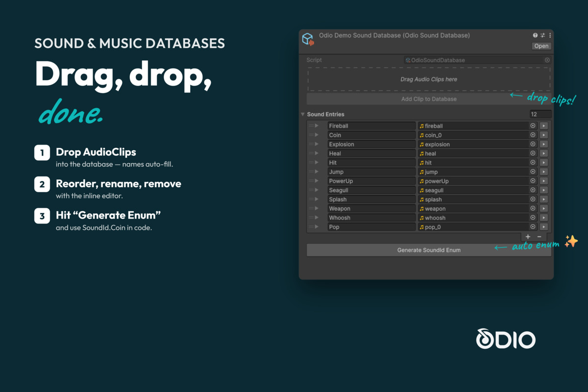Expand the Seagull entry arrow

317,190
